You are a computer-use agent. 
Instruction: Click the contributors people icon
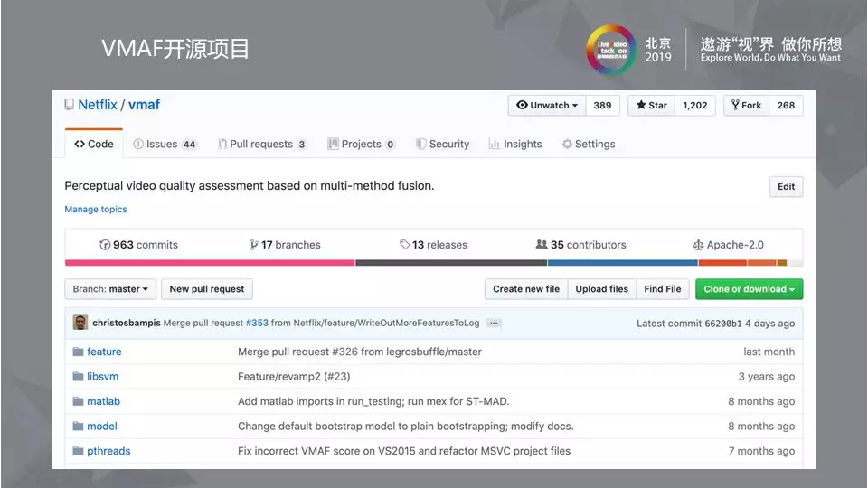point(542,245)
